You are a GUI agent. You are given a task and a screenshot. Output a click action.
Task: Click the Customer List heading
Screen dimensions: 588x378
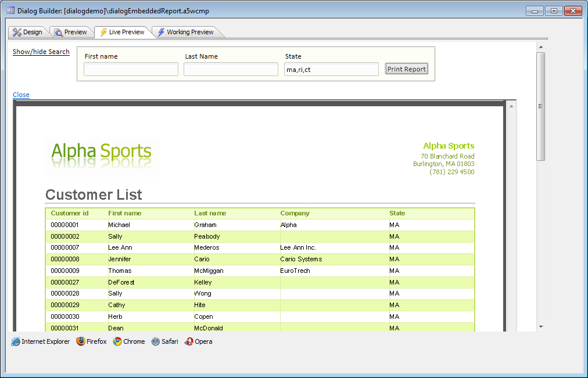pyautogui.click(x=94, y=195)
